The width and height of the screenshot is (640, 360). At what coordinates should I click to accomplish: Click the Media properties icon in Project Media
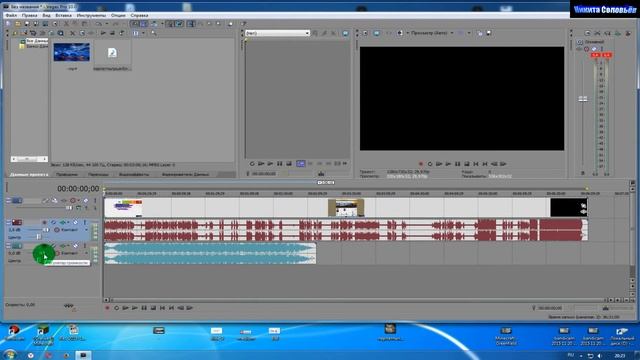(82, 33)
